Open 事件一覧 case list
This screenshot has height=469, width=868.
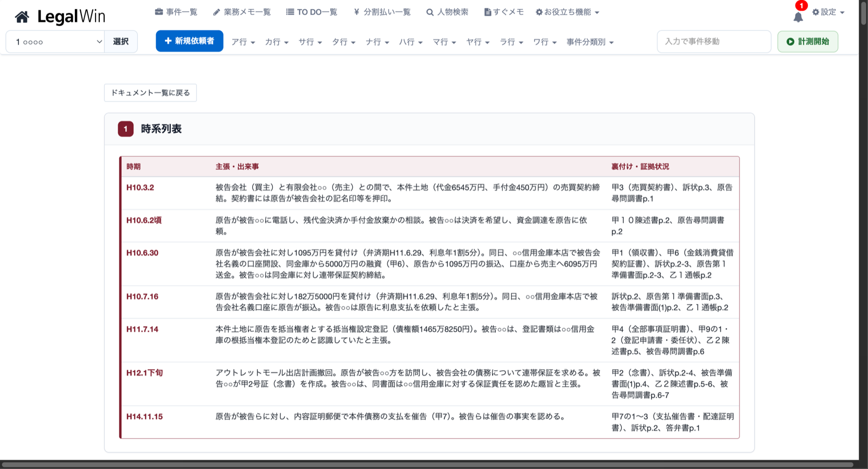click(x=176, y=12)
